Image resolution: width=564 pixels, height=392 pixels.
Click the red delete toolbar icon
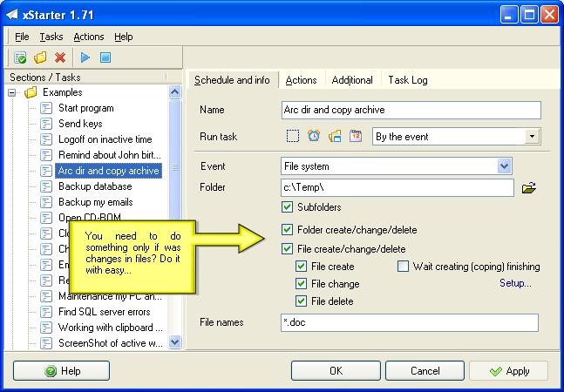tap(60, 57)
